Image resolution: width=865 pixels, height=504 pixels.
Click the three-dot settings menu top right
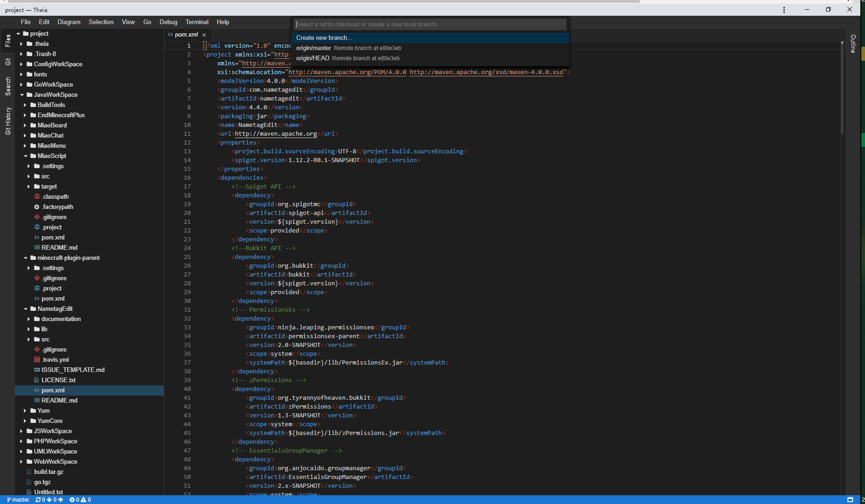click(x=784, y=9)
